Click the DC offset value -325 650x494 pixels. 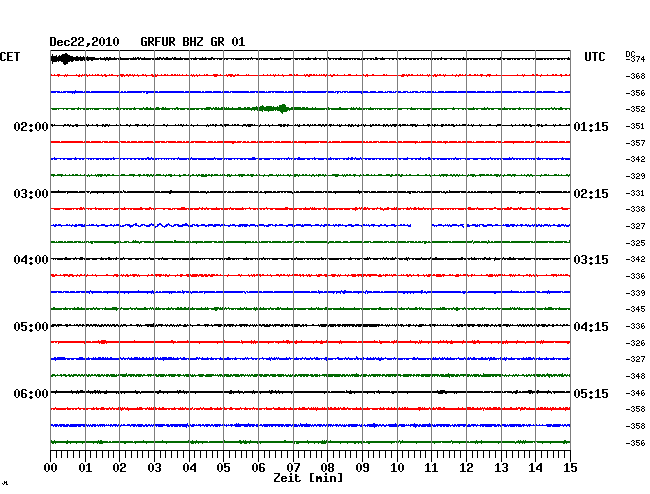click(635, 243)
